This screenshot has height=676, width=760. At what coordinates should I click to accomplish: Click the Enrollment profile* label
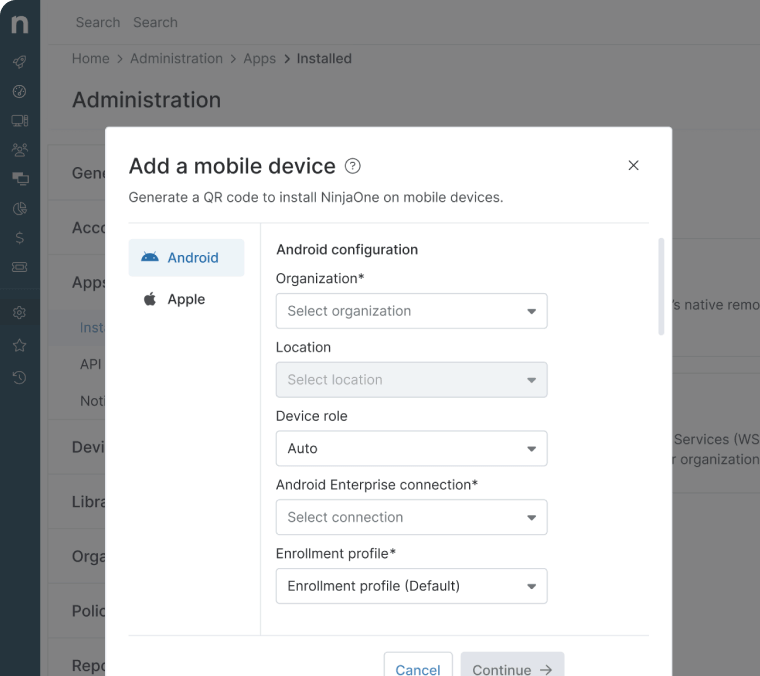point(336,554)
